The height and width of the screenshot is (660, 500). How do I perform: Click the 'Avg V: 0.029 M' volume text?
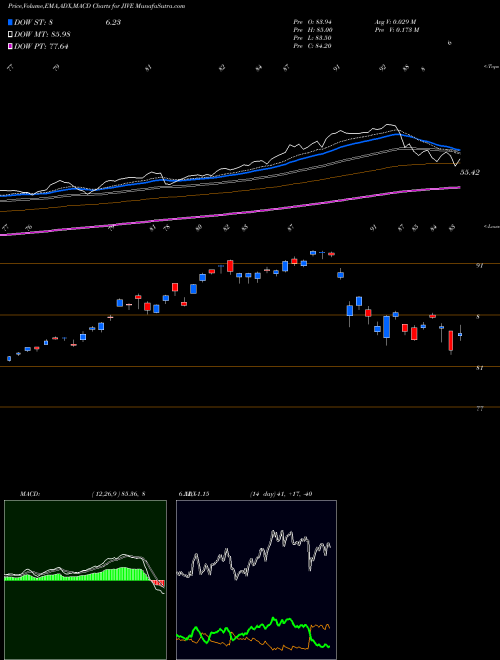pos(395,22)
